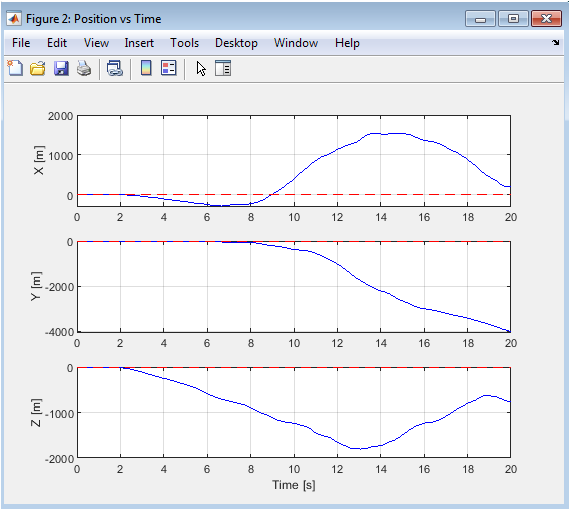Screen dimensions: 570x510
Task: Print the figure with the printer icon
Action: click(84, 68)
